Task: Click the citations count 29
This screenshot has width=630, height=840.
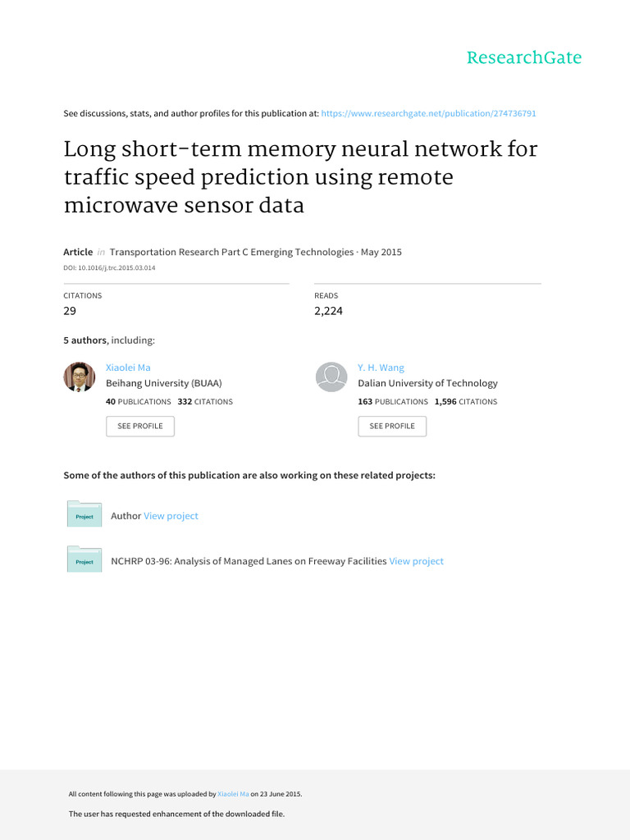Action: 71,311
